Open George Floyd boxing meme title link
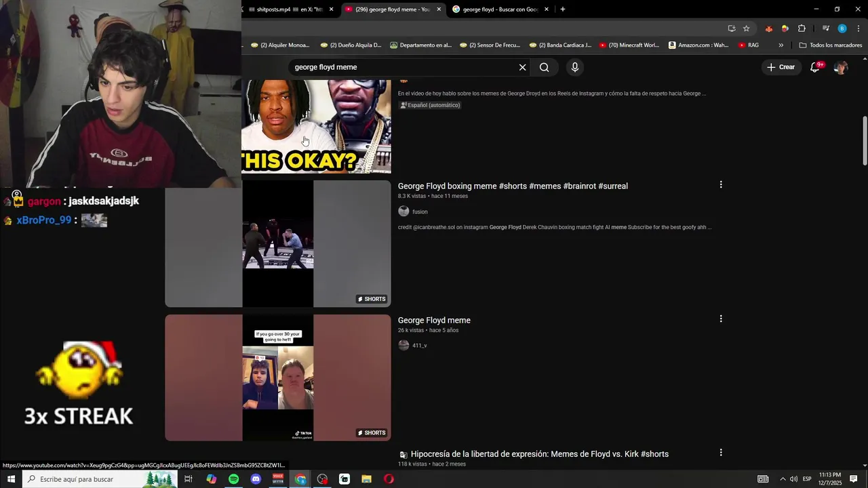868x488 pixels. [513, 186]
